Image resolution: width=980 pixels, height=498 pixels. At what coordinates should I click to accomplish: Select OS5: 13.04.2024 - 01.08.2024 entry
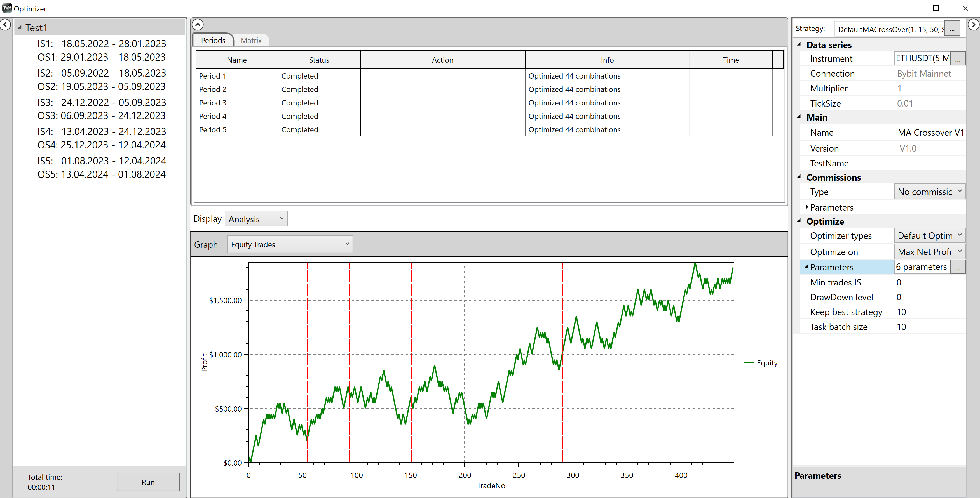coord(102,174)
